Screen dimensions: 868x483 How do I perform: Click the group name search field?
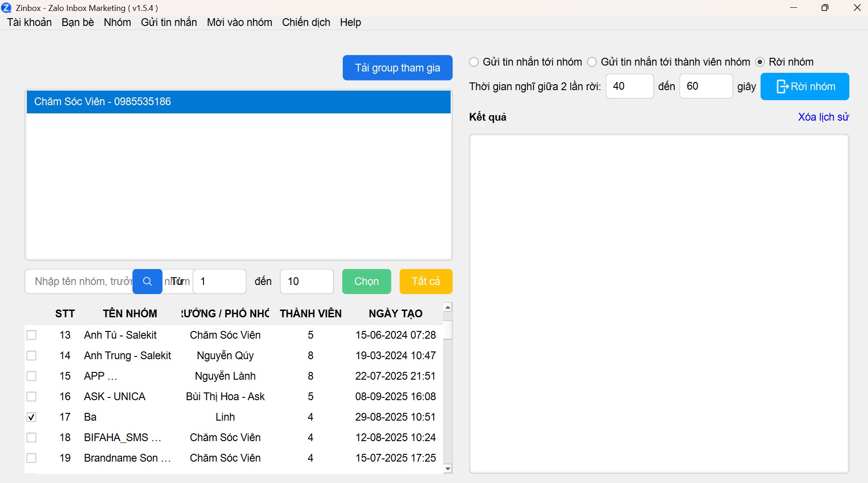pyautogui.click(x=80, y=281)
